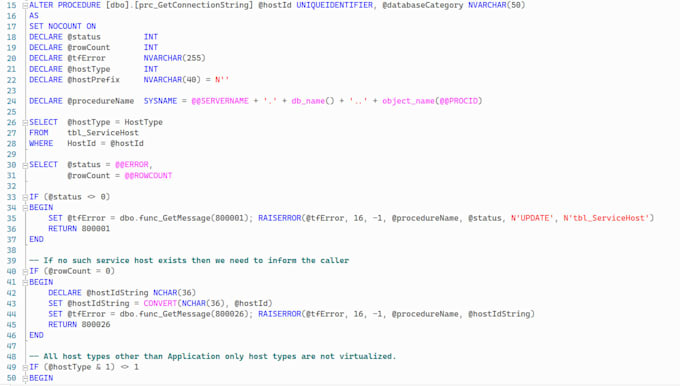This screenshot has width=680, height=386.
Task: Click WHERE keyword on line 28
Action: [x=41, y=144]
